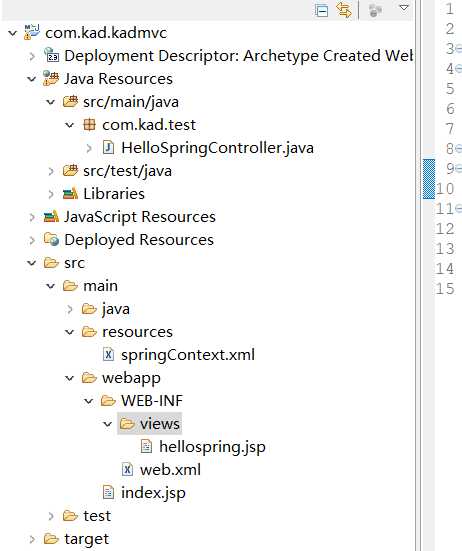Expand the Deployed Resources node
The image size is (462, 551).
pos(32,240)
